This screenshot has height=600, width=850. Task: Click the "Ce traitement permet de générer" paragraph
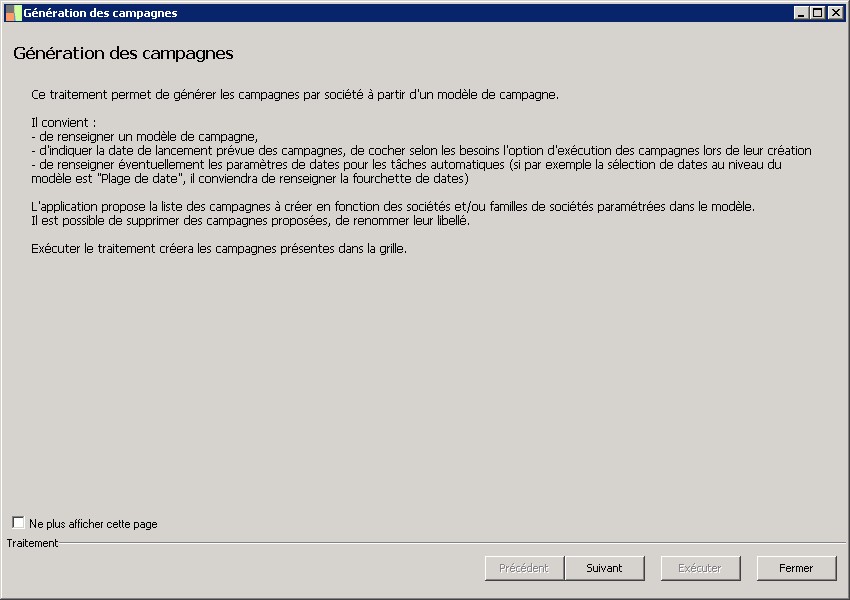coord(294,95)
